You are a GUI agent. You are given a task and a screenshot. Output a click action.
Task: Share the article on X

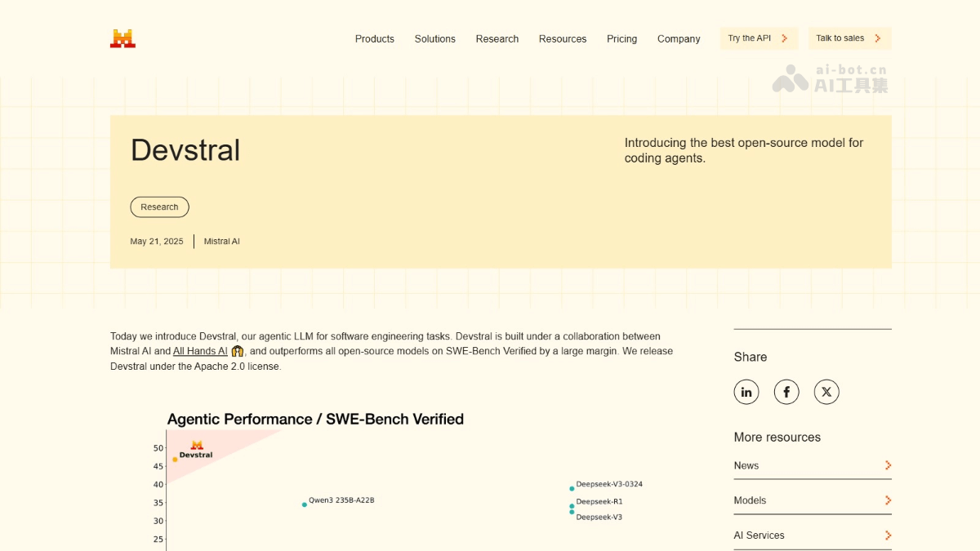(x=826, y=392)
